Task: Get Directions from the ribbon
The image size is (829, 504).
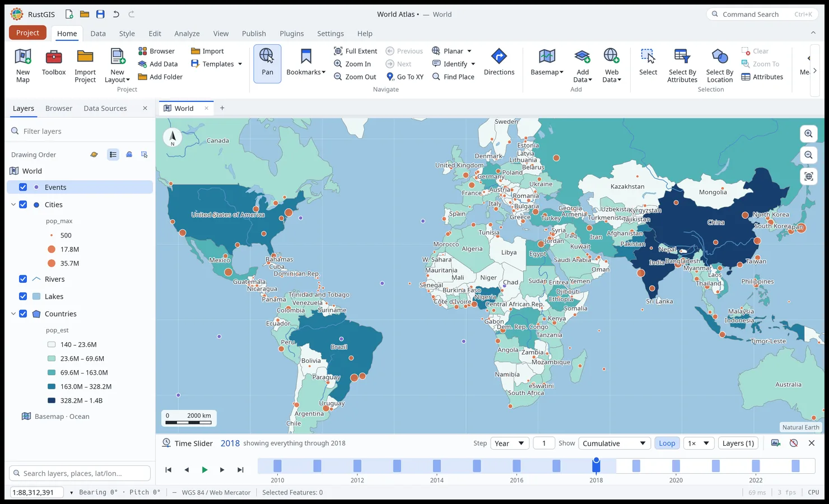Action: click(499, 63)
